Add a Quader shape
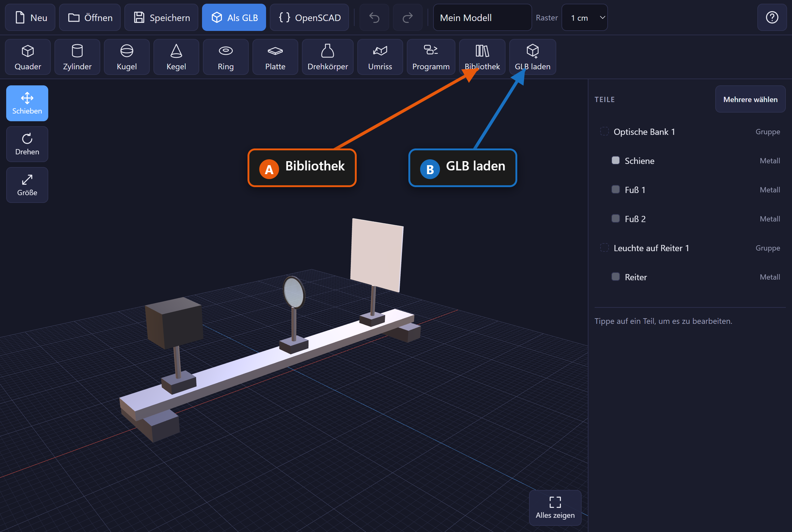The height and width of the screenshot is (532, 792). click(x=28, y=57)
